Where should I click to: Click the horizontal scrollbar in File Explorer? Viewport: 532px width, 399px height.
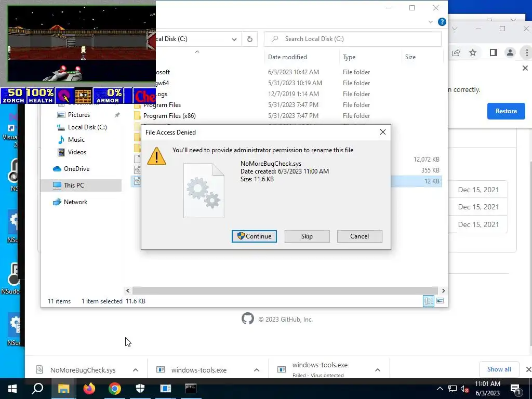pos(285,291)
